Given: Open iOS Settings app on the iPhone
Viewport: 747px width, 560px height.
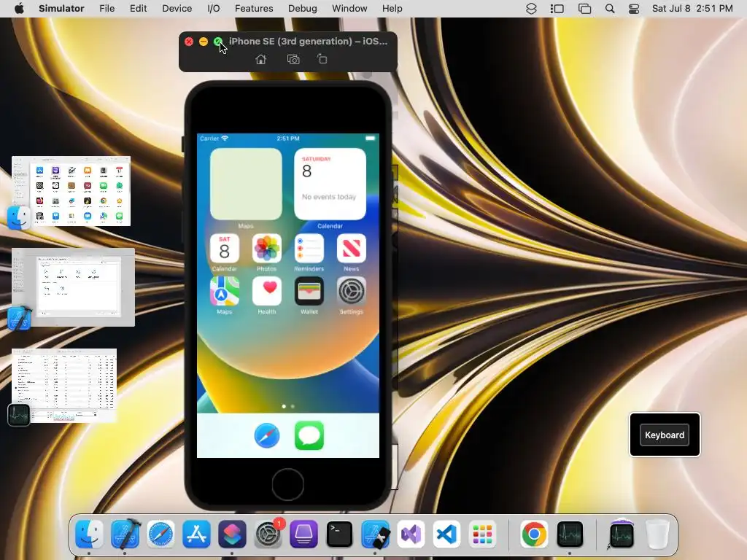Looking at the screenshot, I should [x=351, y=291].
